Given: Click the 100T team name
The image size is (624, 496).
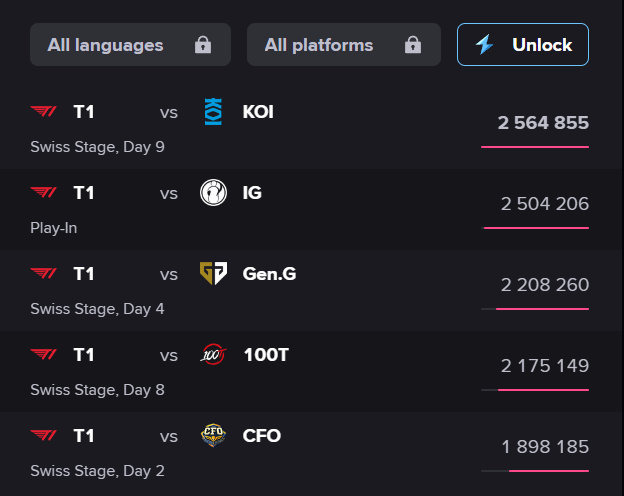Looking at the screenshot, I should [x=266, y=355].
